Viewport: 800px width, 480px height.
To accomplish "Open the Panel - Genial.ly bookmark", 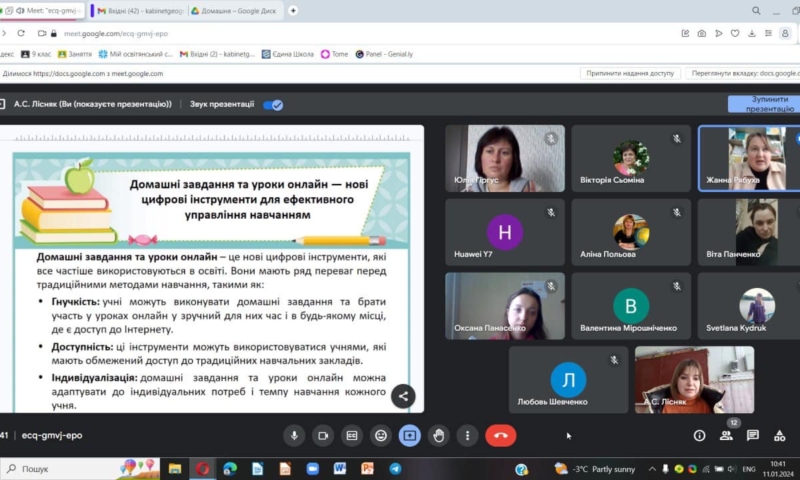I will 384,54.
